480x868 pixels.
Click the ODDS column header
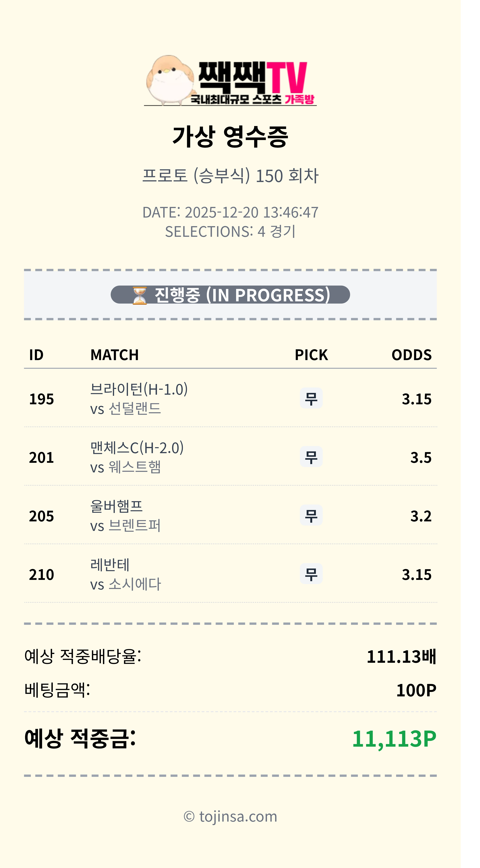pyautogui.click(x=411, y=355)
